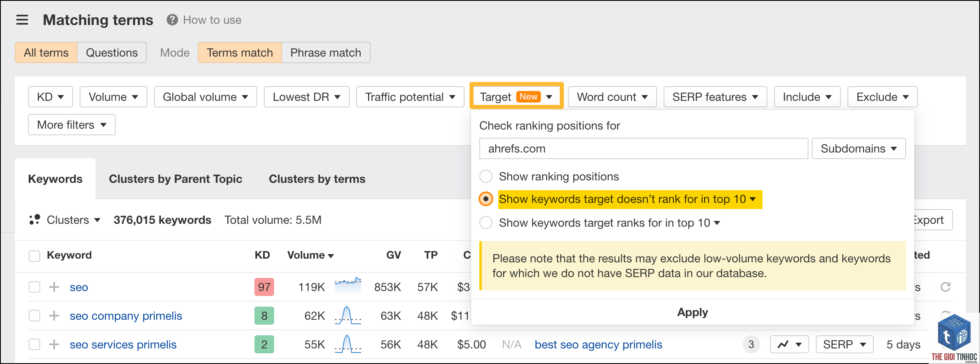
Task: Click the KD 2 badge
Action: [x=264, y=344]
